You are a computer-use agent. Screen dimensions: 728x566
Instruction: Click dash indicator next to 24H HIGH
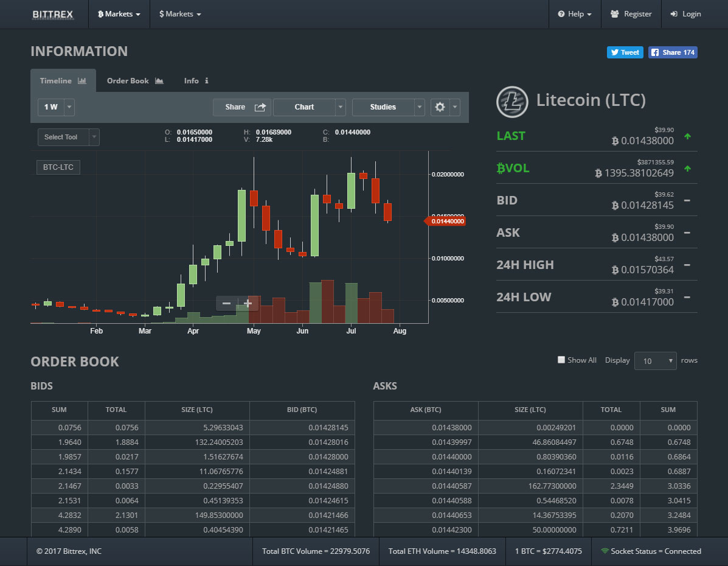(687, 266)
